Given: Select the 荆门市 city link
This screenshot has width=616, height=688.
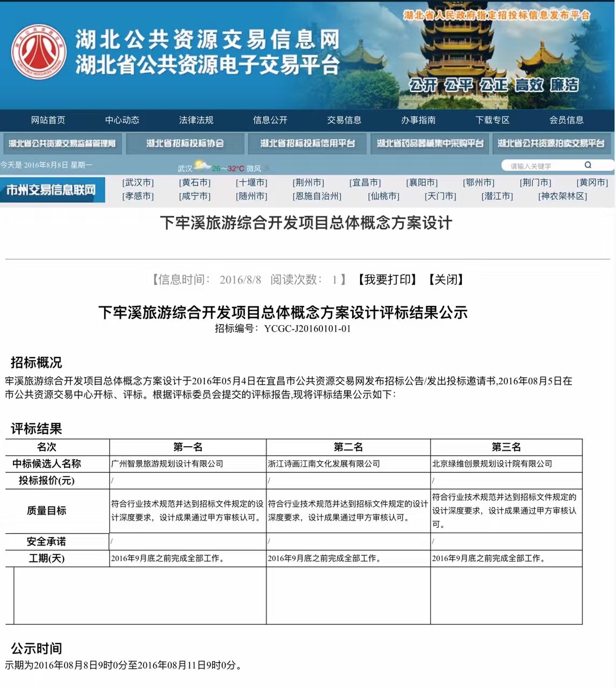Looking at the screenshot, I should pos(535,183).
